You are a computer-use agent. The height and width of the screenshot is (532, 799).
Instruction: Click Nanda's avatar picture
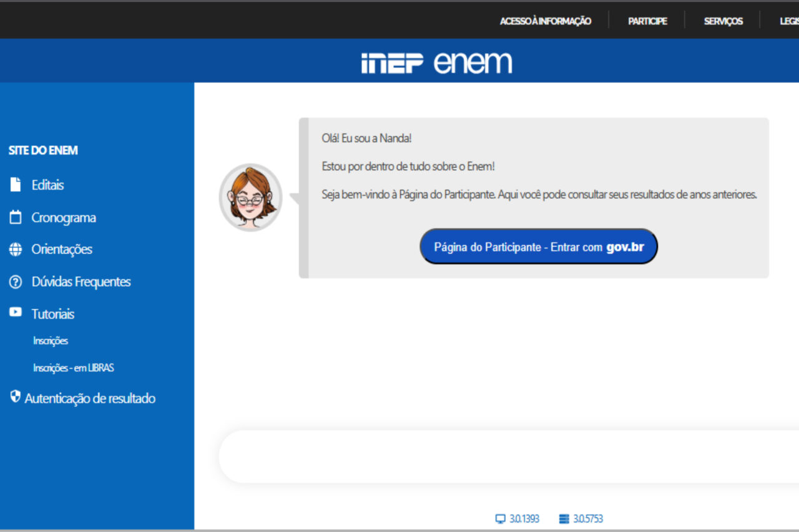pos(251,198)
